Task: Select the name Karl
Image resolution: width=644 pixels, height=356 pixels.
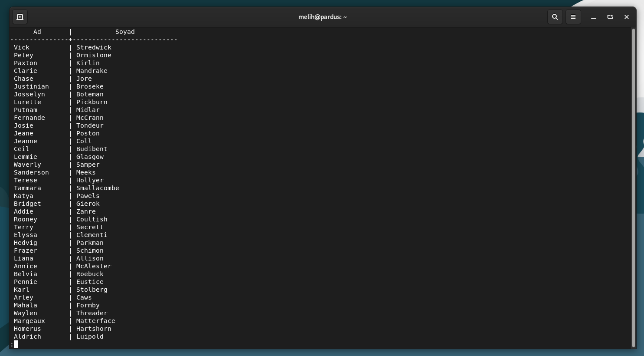Action: pyautogui.click(x=22, y=290)
